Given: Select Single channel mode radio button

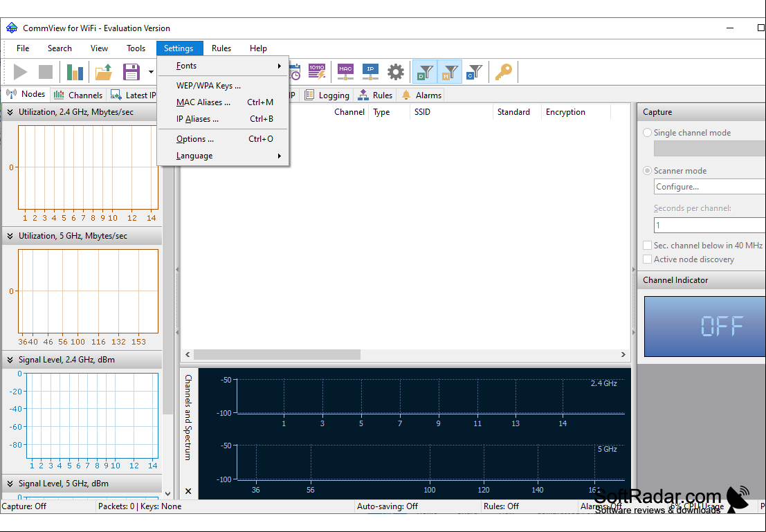Looking at the screenshot, I should click(647, 132).
